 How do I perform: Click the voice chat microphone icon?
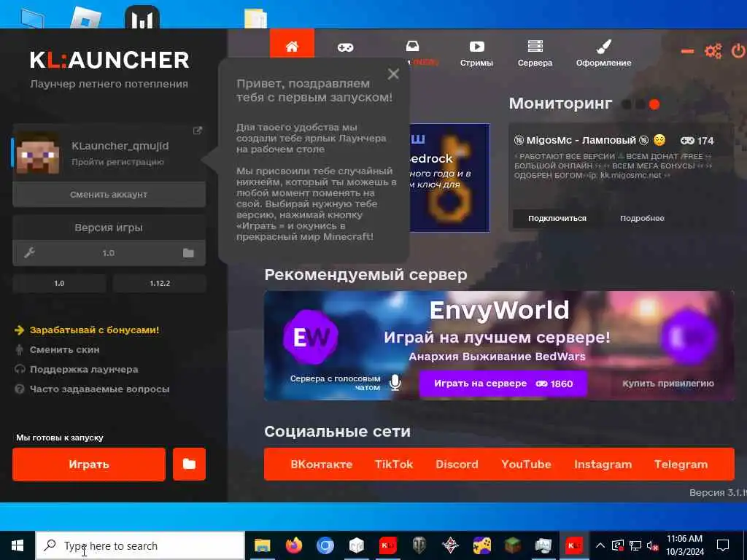tap(395, 383)
